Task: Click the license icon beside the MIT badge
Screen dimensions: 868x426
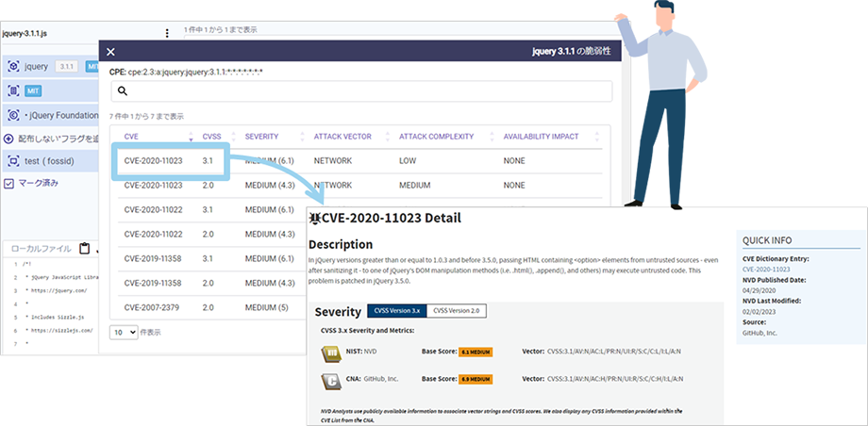Action: click(14, 90)
